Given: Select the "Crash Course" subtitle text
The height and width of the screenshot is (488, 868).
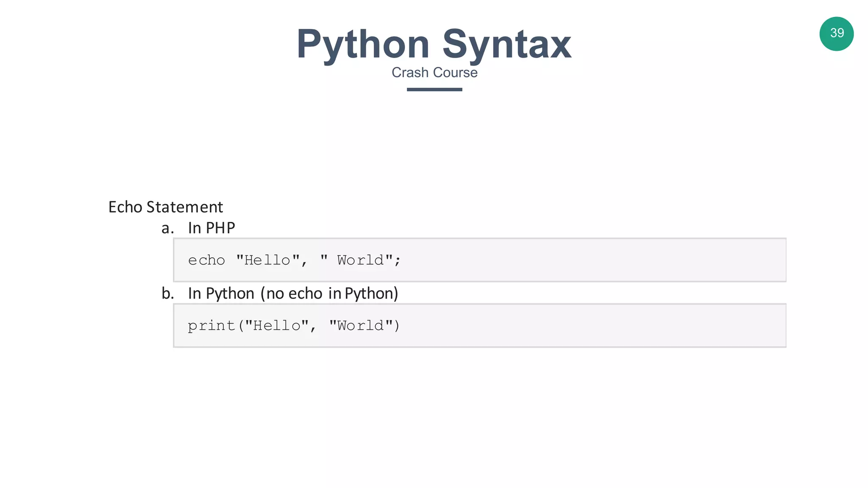Looking at the screenshot, I should pyautogui.click(x=434, y=72).
